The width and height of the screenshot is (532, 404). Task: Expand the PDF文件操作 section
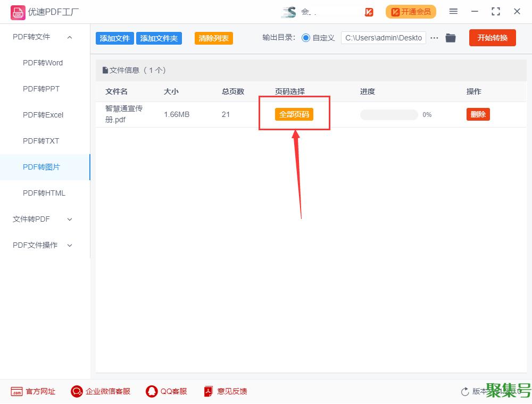pos(70,245)
